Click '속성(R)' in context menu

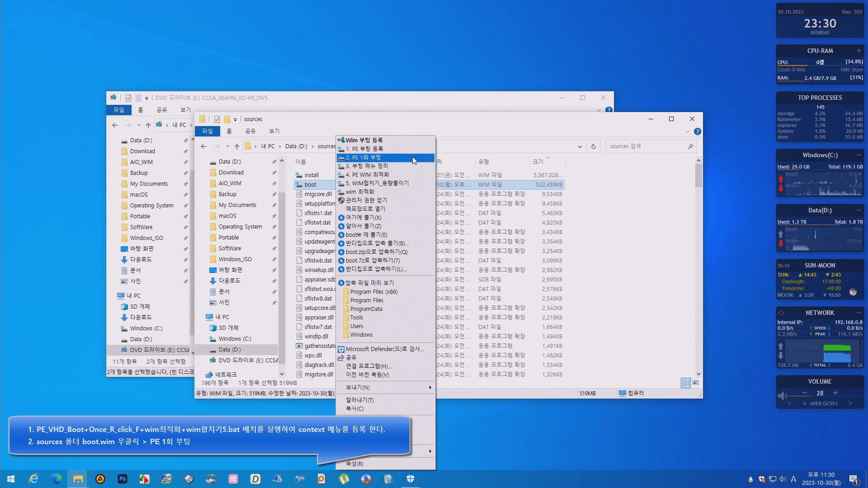[x=385, y=464]
